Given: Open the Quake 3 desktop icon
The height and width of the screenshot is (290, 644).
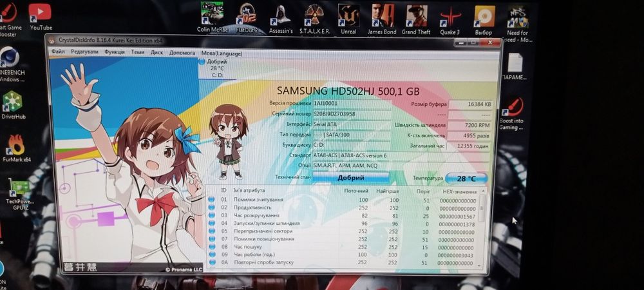Looking at the screenshot, I should [450, 20].
